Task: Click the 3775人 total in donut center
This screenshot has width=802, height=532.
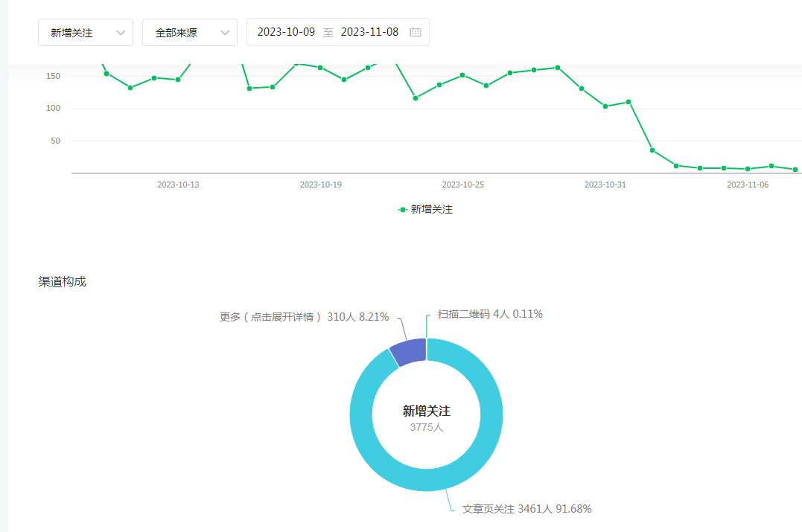Action: (426, 427)
